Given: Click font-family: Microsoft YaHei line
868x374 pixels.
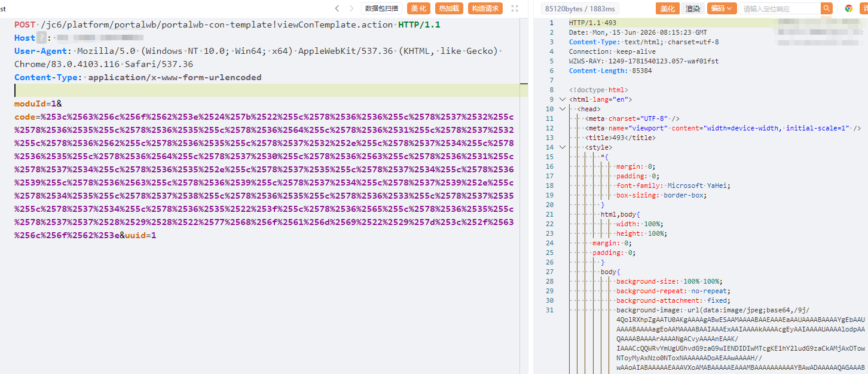Looking at the screenshot, I should point(673,186).
